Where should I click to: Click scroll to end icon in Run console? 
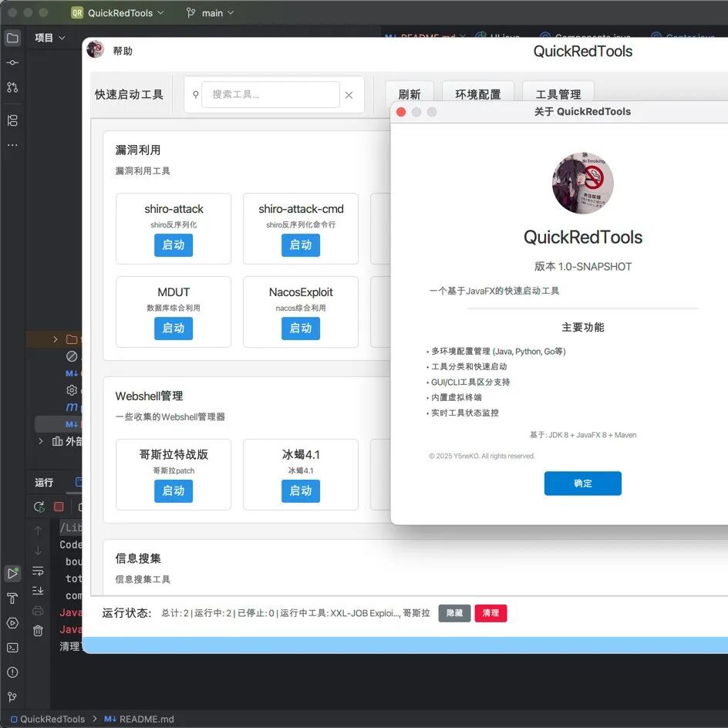pos(38,591)
